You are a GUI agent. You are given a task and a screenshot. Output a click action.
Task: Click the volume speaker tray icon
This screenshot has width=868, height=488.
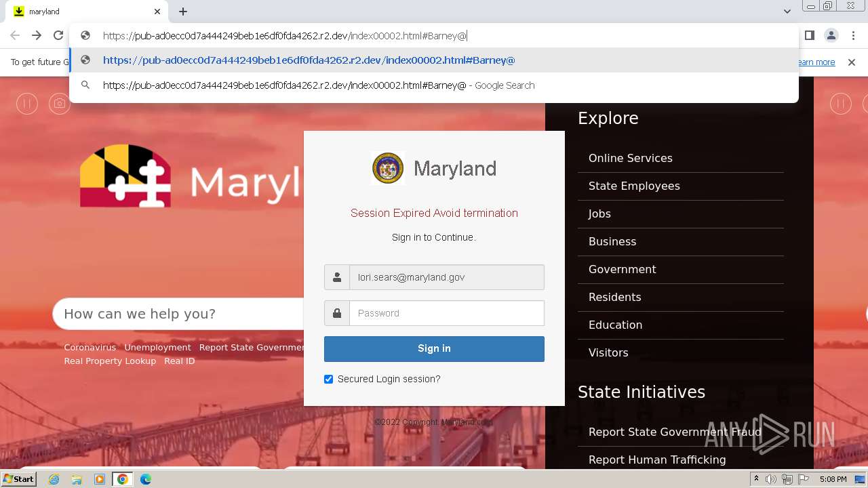(771, 479)
